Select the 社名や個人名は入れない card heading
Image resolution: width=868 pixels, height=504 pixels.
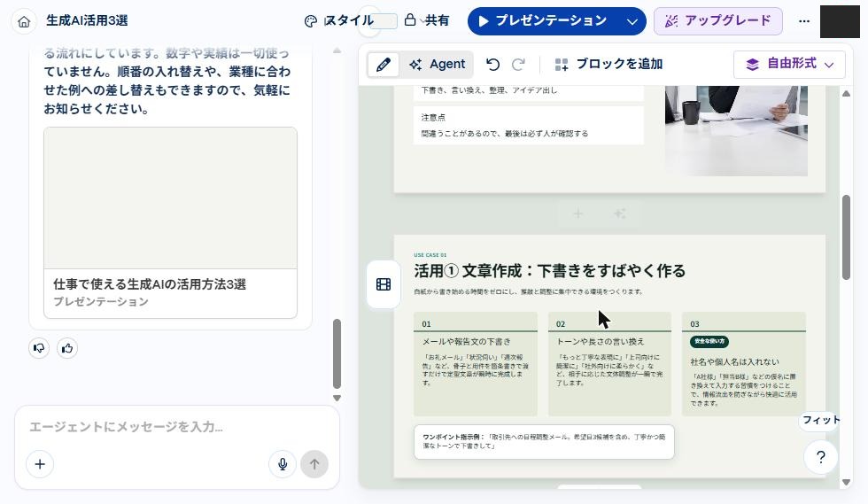point(734,362)
